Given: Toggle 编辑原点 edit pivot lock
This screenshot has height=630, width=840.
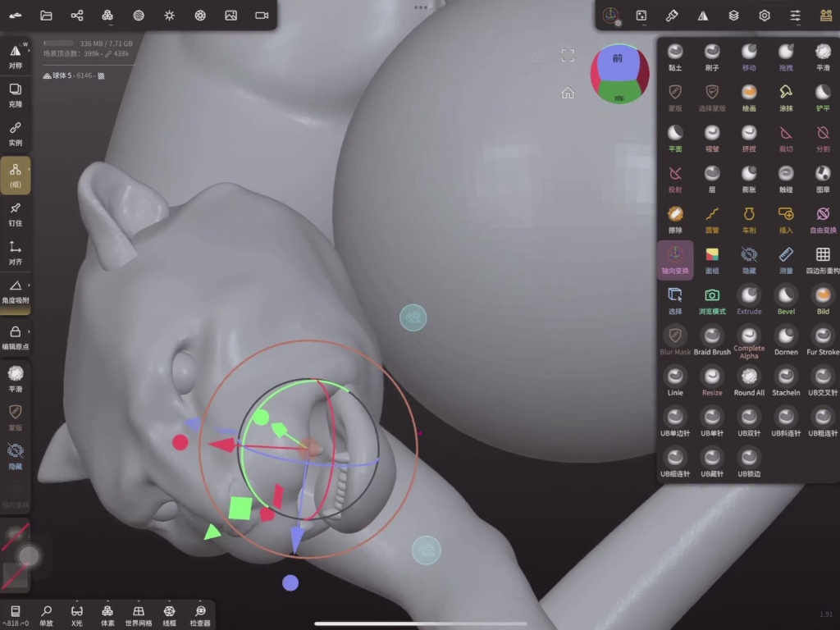Looking at the screenshot, I should (x=16, y=337).
